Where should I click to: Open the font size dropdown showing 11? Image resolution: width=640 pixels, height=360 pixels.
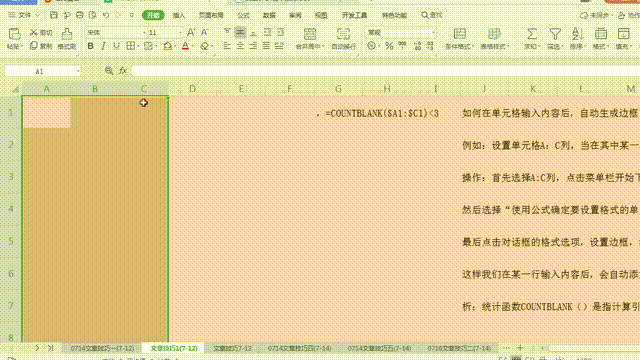coord(180,33)
